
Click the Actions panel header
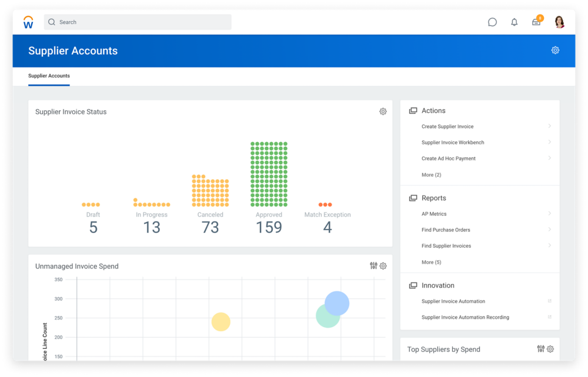[433, 110]
